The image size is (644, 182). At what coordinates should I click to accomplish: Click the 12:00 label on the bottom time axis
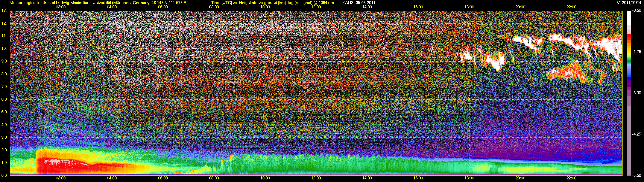click(316, 178)
